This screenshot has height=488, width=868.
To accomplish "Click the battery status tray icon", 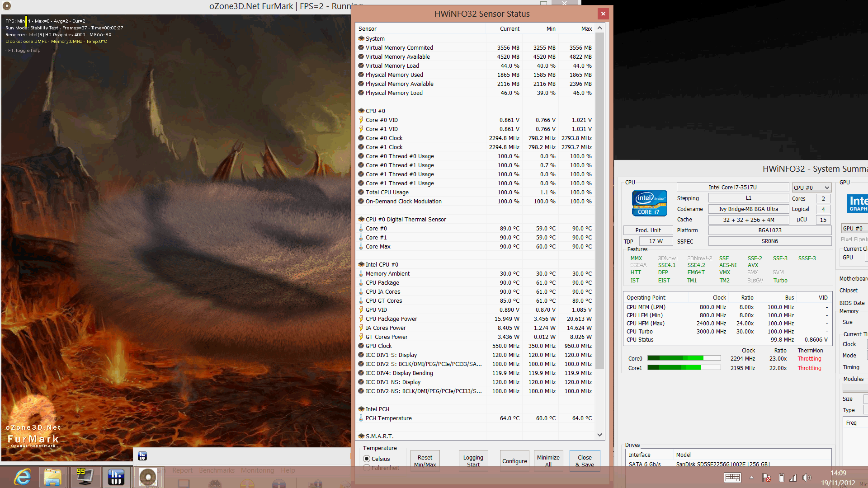I will click(781, 478).
